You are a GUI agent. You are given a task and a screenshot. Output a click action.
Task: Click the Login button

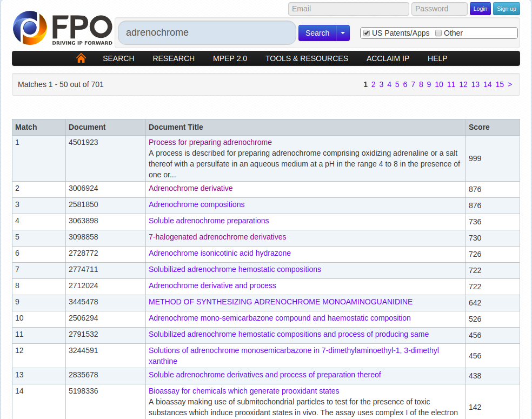[480, 9]
